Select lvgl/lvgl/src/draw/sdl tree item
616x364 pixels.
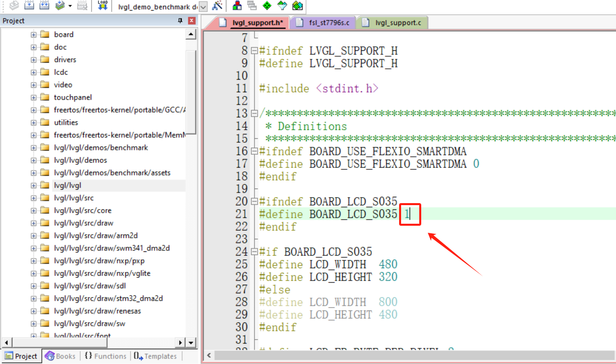click(x=90, y=286)
